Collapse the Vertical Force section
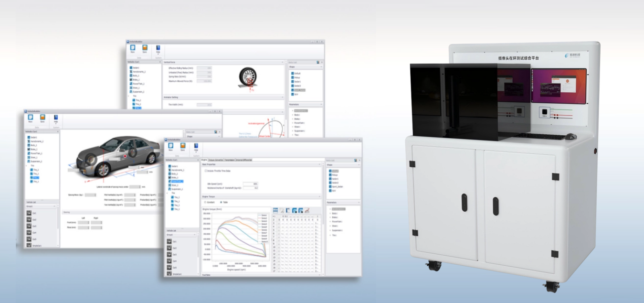This screenshot has height=303, width=644. (283, 63)
